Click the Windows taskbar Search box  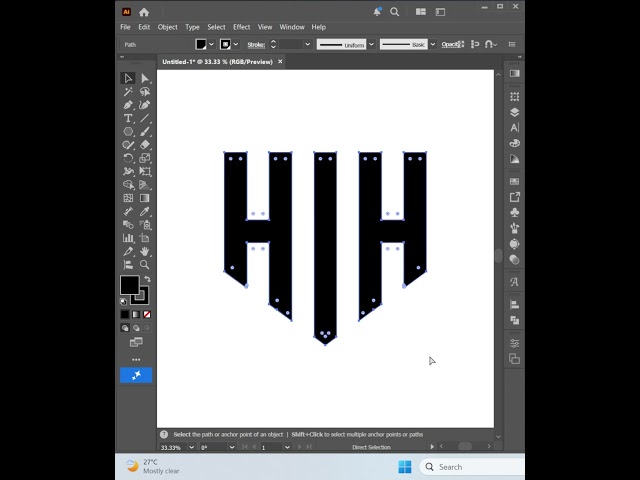coord(473,467)
